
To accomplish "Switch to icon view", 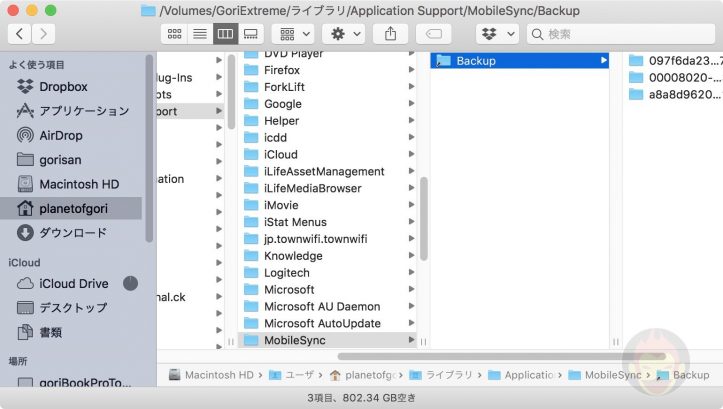I will (x=174, y=34).
